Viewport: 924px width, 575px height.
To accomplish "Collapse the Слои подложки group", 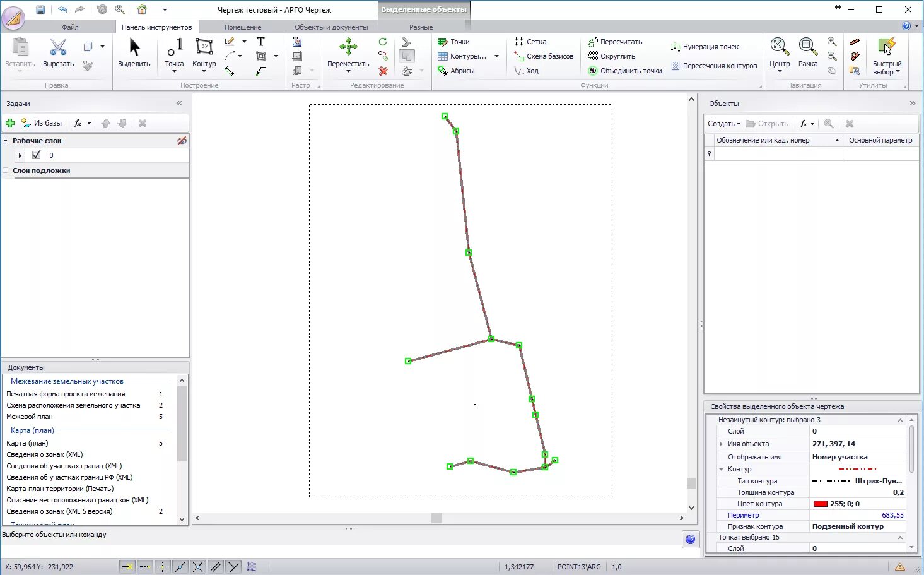I will coord(6,170).
